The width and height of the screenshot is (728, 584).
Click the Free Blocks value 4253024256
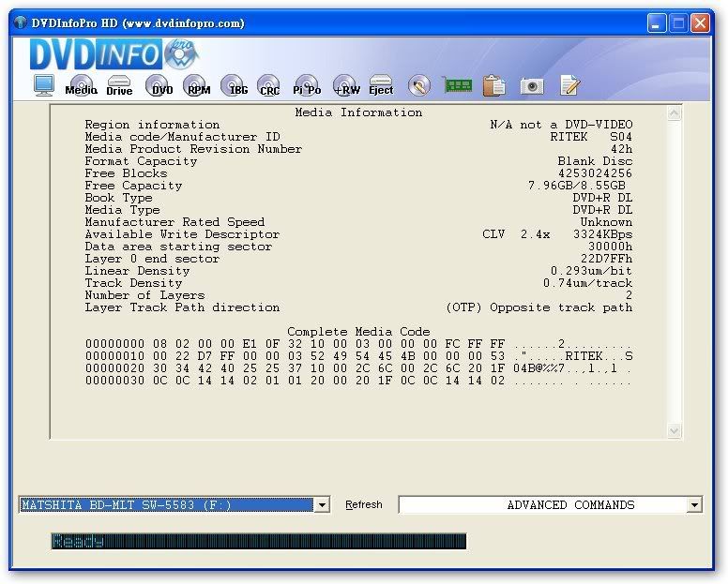tap(595, 173)
